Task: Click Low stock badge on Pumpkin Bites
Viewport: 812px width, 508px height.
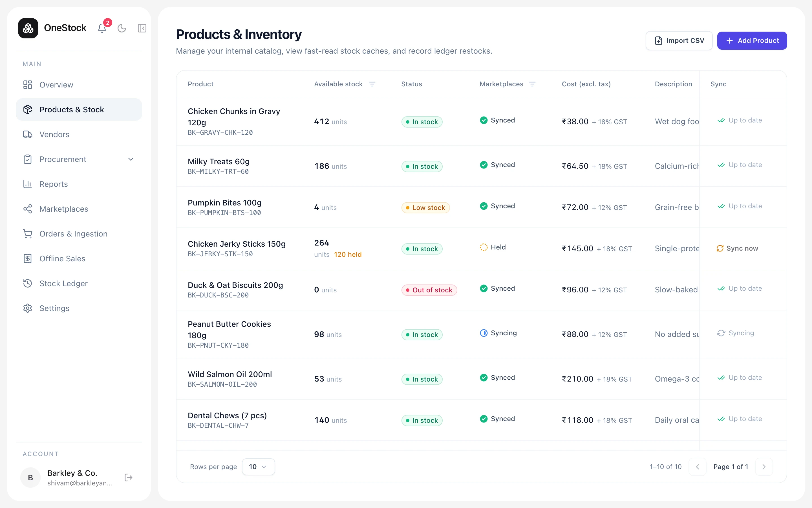Action: coord(425,208)
